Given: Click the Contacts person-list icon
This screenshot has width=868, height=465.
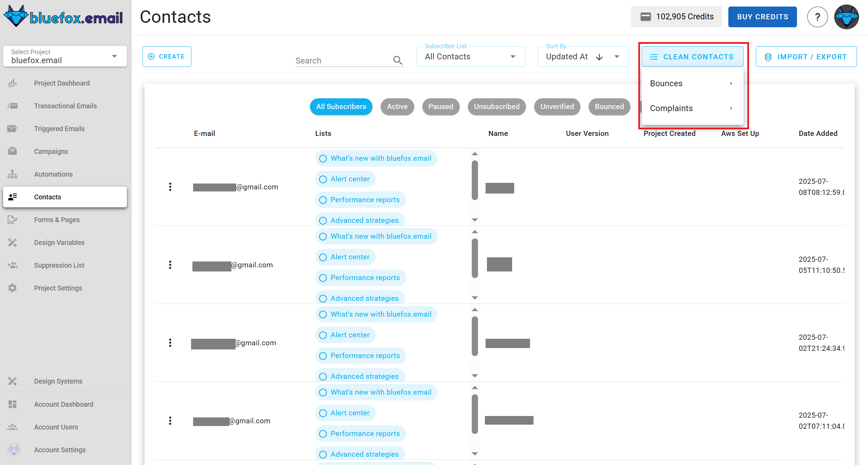Looking at the screenshot, I should tap(12, 197).
